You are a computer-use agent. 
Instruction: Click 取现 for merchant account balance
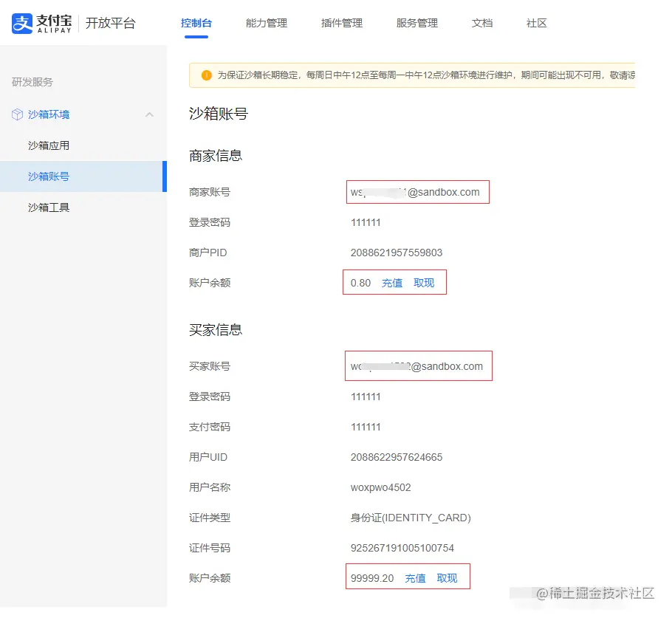[x=424, y=283]
